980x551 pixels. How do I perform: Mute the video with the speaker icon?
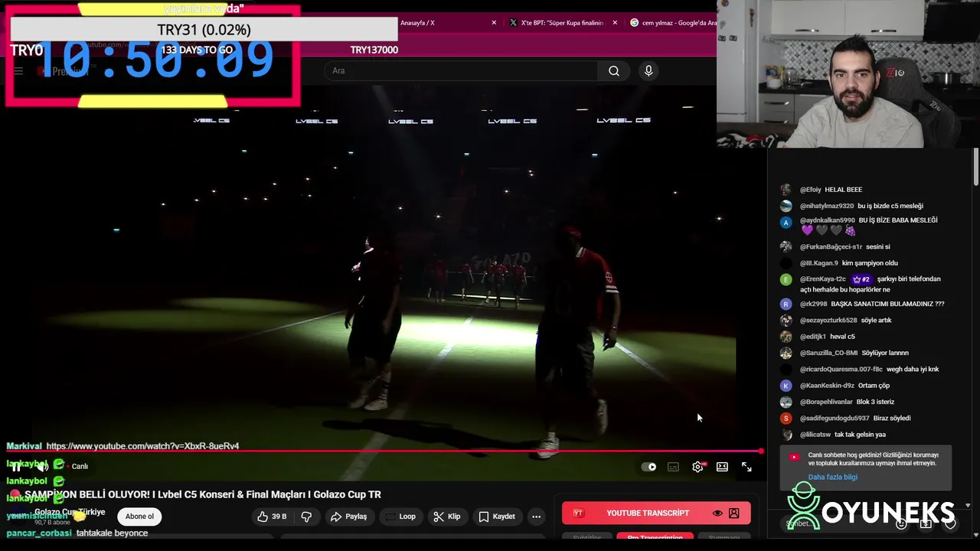pos(43,467)
